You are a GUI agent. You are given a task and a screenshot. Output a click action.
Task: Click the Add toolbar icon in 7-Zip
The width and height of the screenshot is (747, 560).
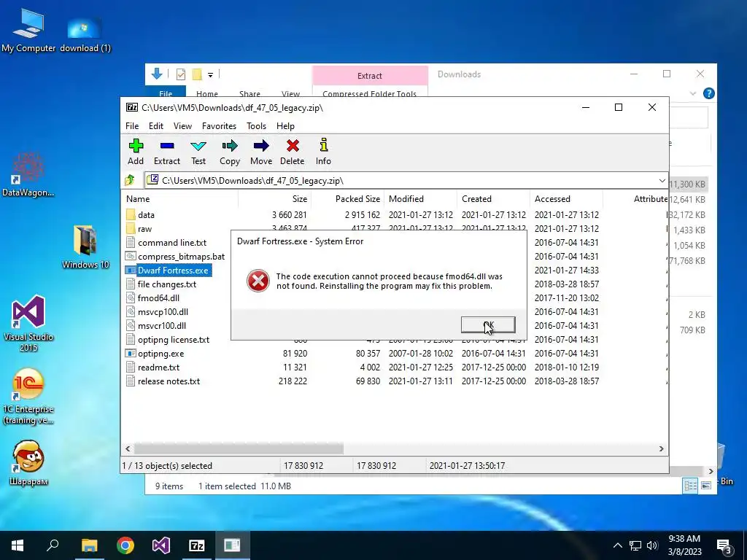point(136,152)
